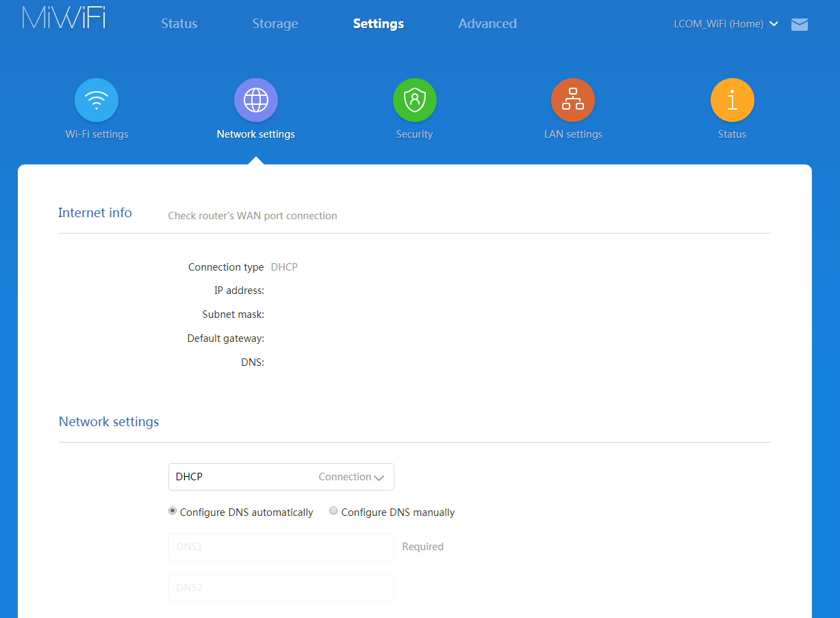
Task: Click the 'Check router's WAN port connection' text
Action: point(253,216)
